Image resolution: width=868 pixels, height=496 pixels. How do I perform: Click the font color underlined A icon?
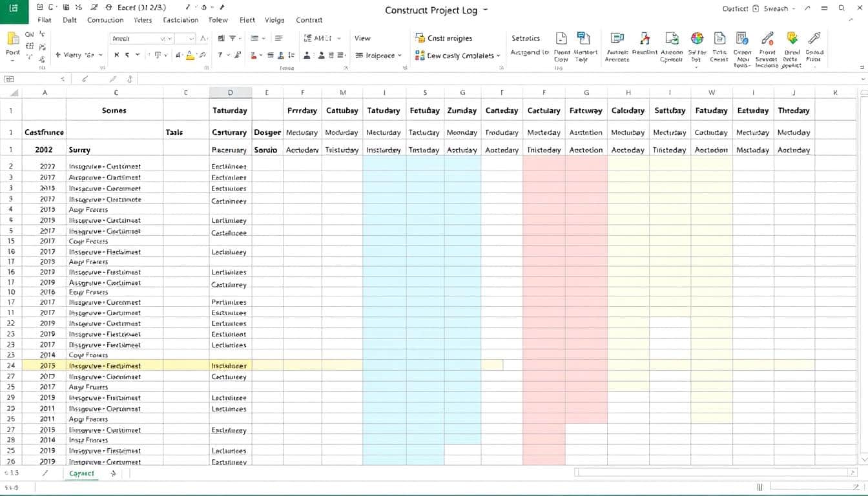pyautogui.click(x=191, y=56)
